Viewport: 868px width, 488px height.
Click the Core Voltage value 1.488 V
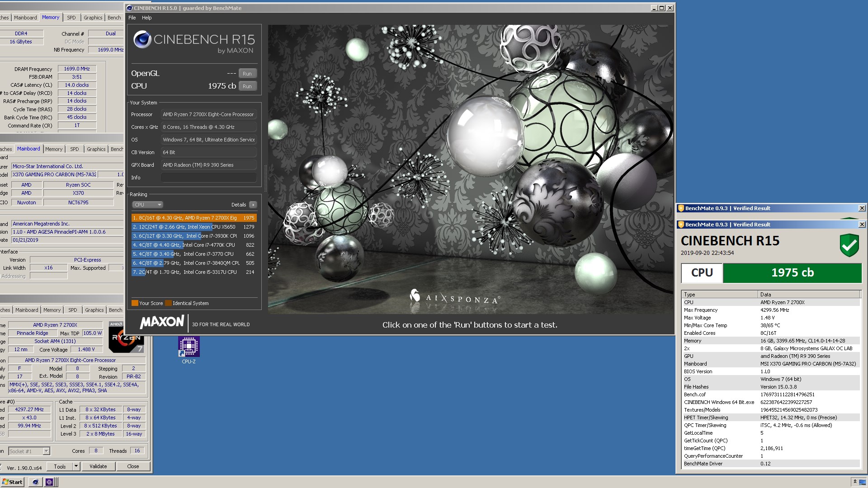pos(86,349)
